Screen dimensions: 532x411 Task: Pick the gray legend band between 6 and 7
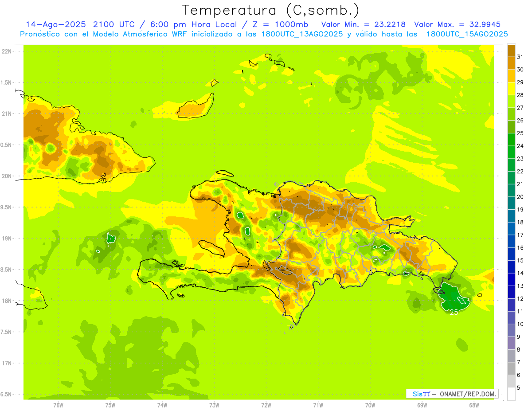pyautogui.click(x=511, y=368)
